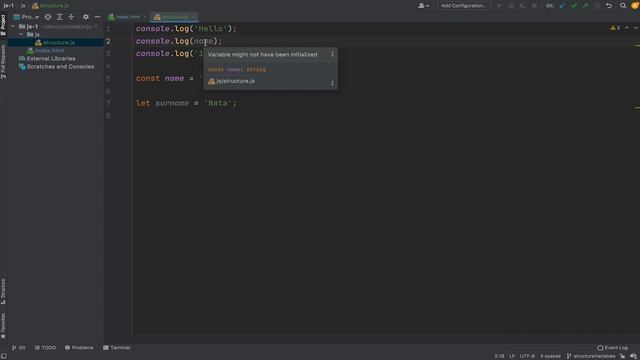Click Git Commit green checkmark icon

tap(574, 6)
